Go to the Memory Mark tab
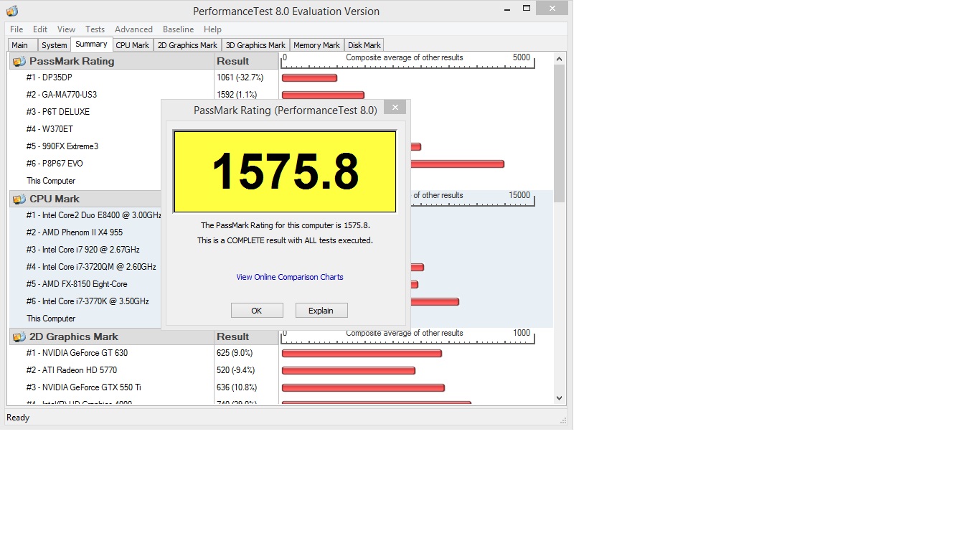 (316, 45)
